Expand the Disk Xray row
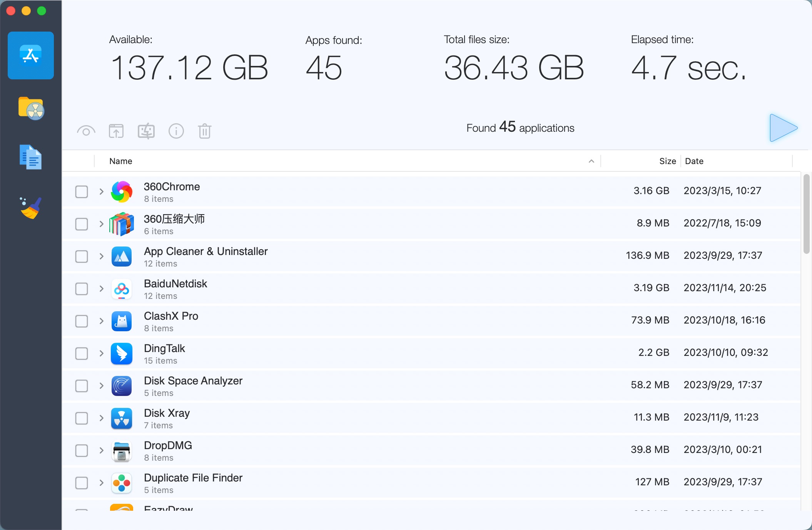 point(101,418)
